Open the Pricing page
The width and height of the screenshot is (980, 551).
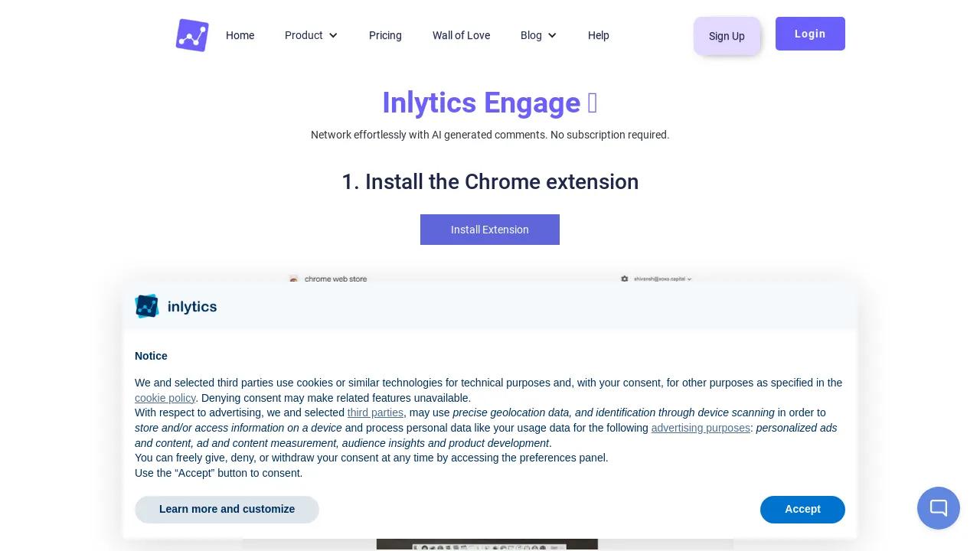coord(385,35)
